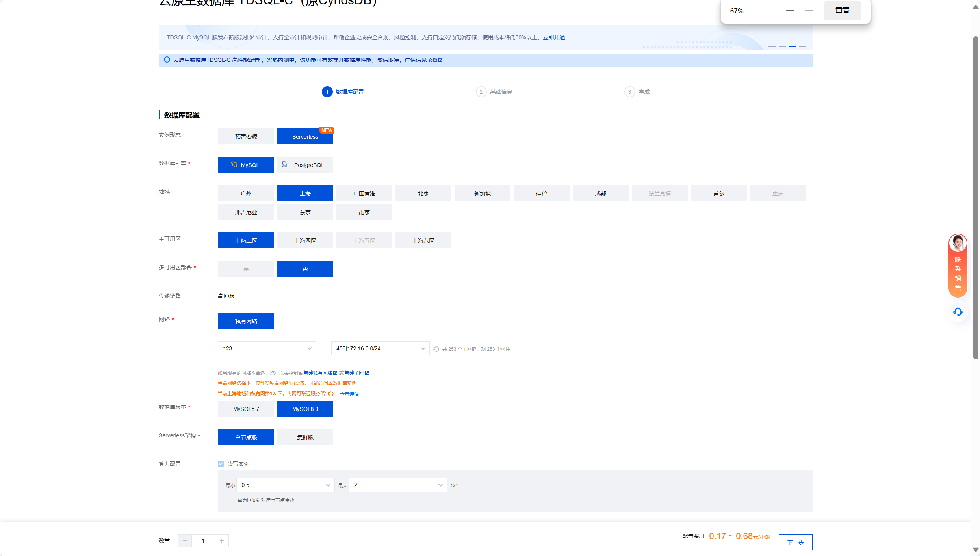The height and width of the screenshot is (556, 980).
Task: Switch to the 预置资源 instance type
Action: pyautogui.click(x=246, y=136)
